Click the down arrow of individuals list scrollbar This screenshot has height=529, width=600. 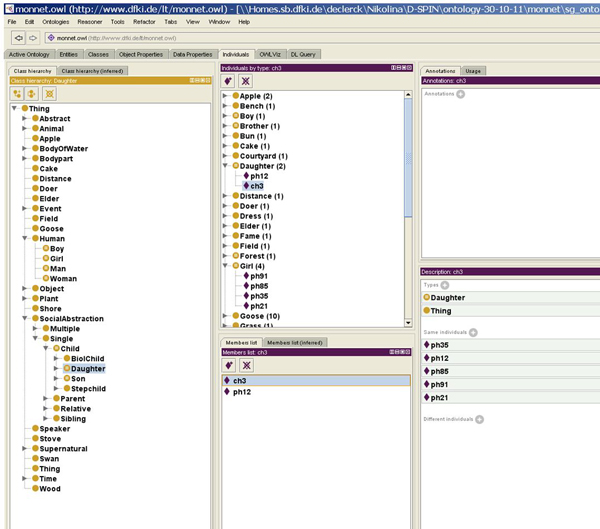410,324
